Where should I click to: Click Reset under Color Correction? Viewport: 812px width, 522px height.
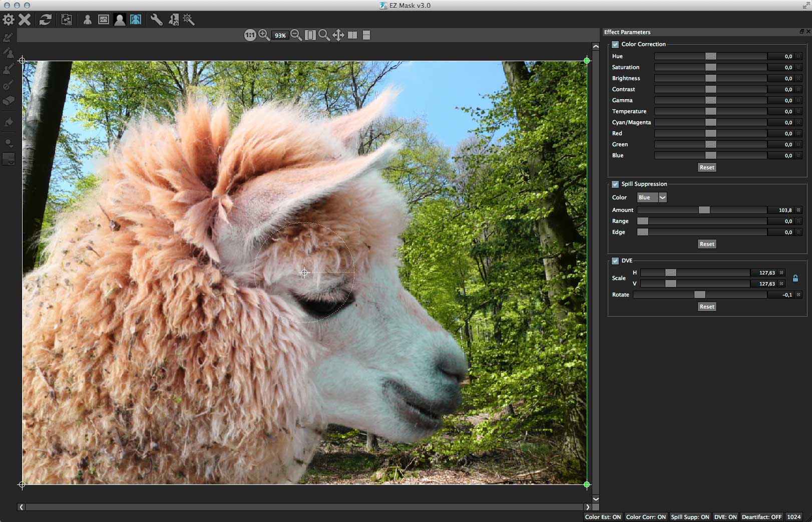tap(707, 167)
